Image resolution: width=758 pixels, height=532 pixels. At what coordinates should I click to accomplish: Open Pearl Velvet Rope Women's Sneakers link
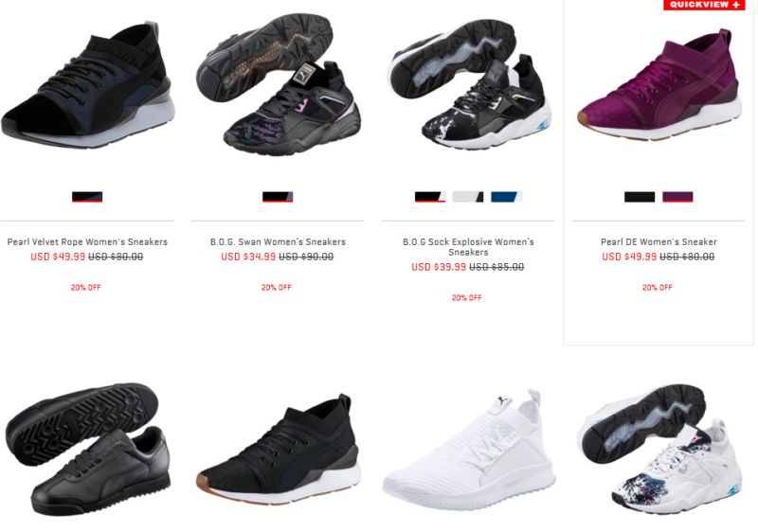coord(87,242)
